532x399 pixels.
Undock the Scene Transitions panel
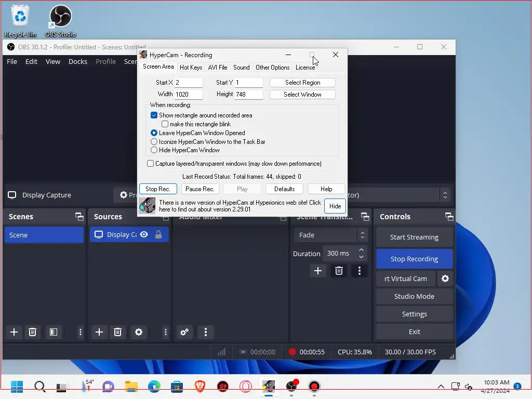365,217
